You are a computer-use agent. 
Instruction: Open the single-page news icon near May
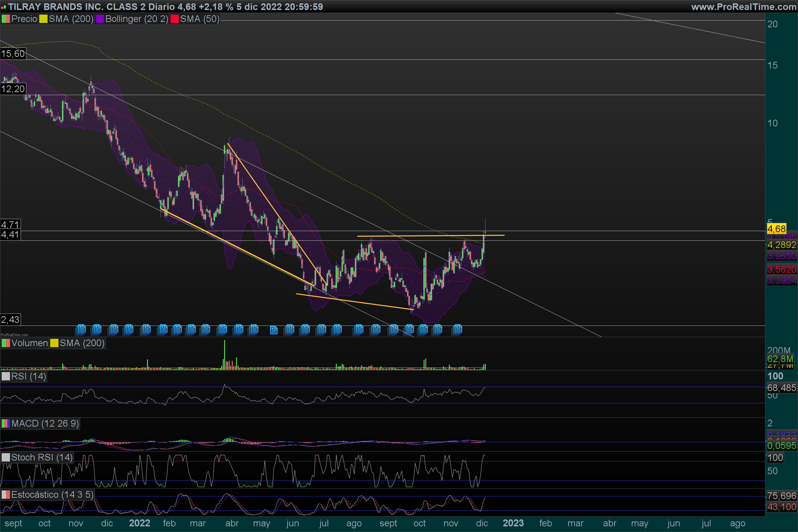click(x=273, y=330)
